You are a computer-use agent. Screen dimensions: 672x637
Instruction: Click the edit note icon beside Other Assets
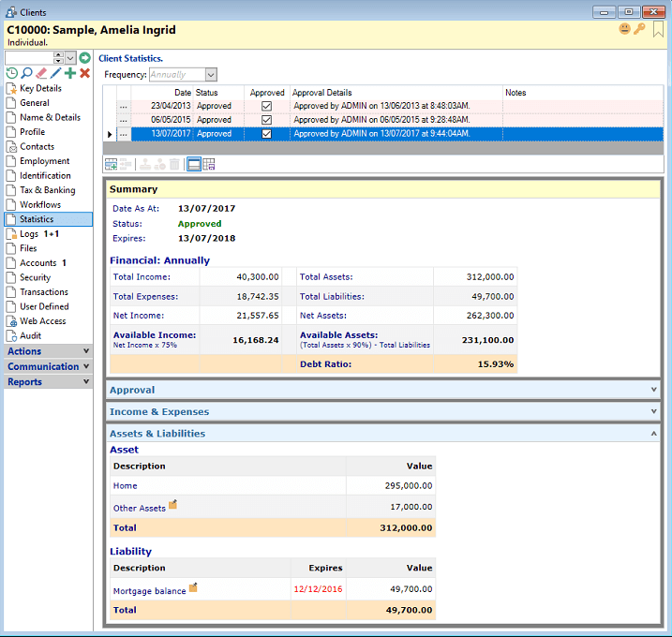click(172, 504)
